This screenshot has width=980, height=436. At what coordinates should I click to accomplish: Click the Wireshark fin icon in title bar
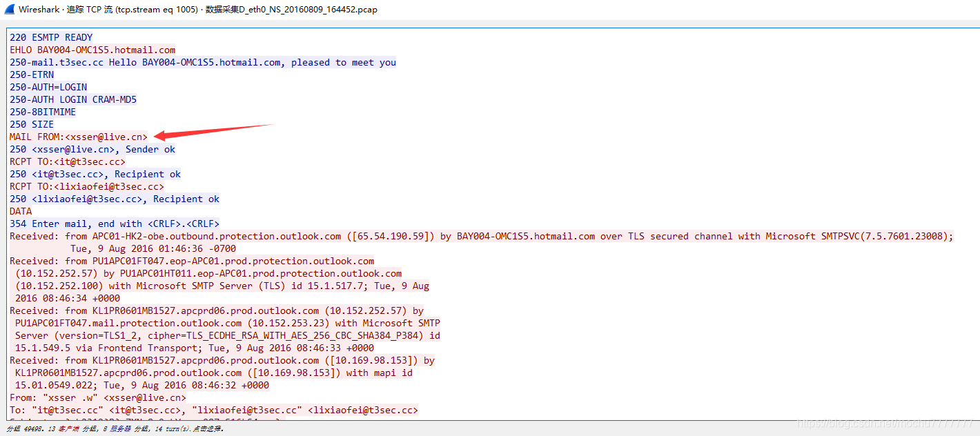(x=8, y=10)
